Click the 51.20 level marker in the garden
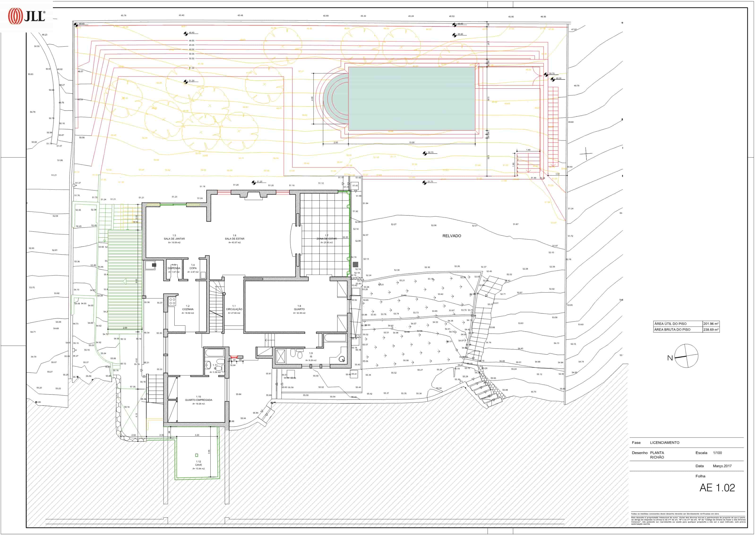 (186, 82)
